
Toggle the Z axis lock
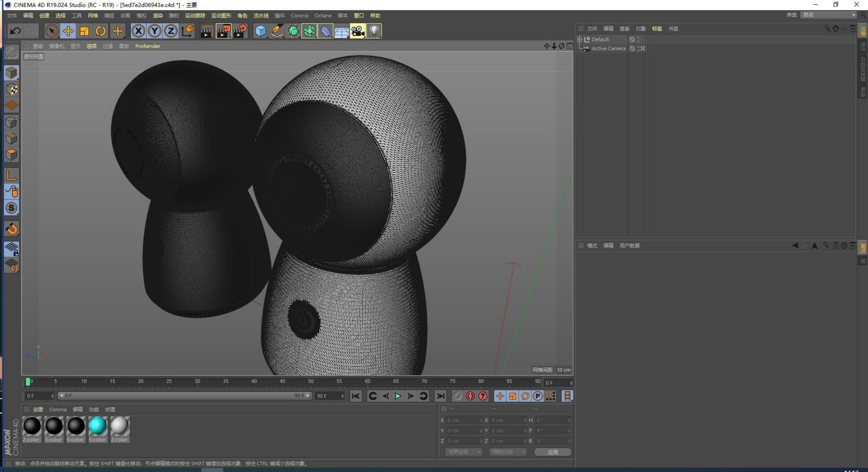[170, 31]
